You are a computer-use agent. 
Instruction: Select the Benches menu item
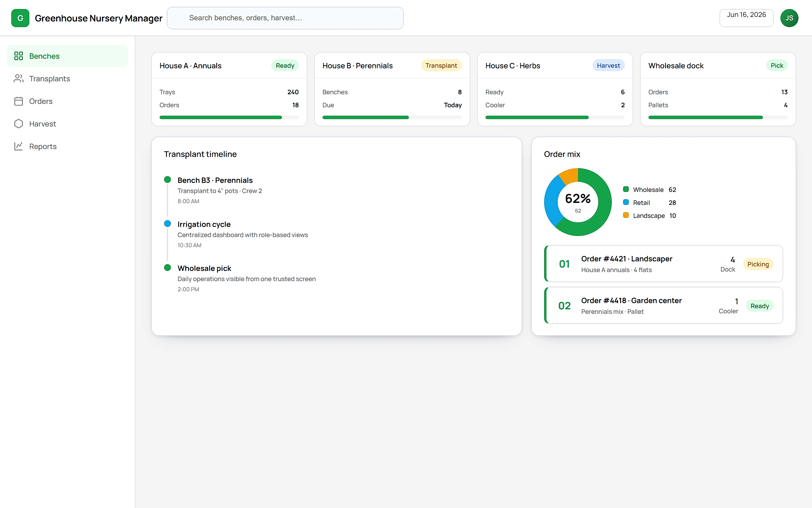tap(67, 56)
